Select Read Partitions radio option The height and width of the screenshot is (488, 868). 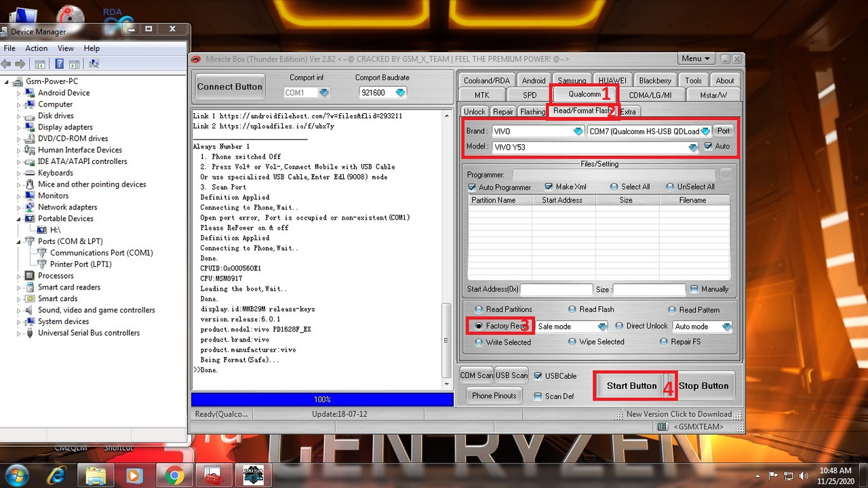click(x=479, y=310)
